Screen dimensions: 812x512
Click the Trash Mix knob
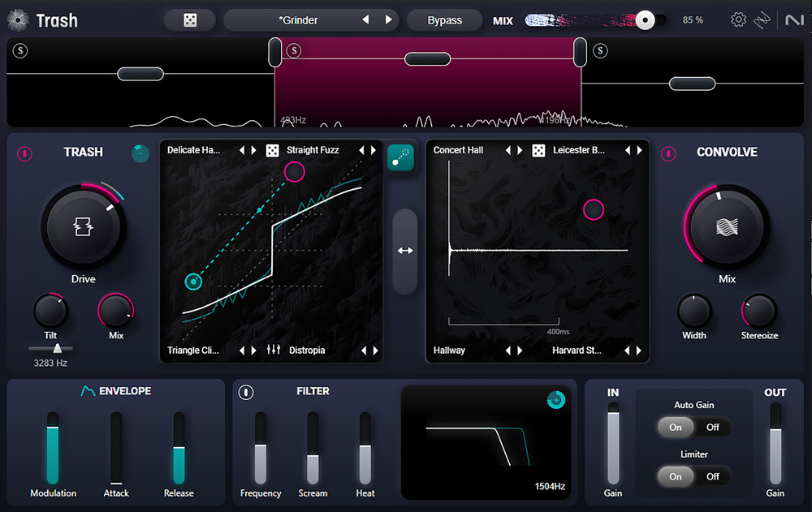tap(116, 311)
